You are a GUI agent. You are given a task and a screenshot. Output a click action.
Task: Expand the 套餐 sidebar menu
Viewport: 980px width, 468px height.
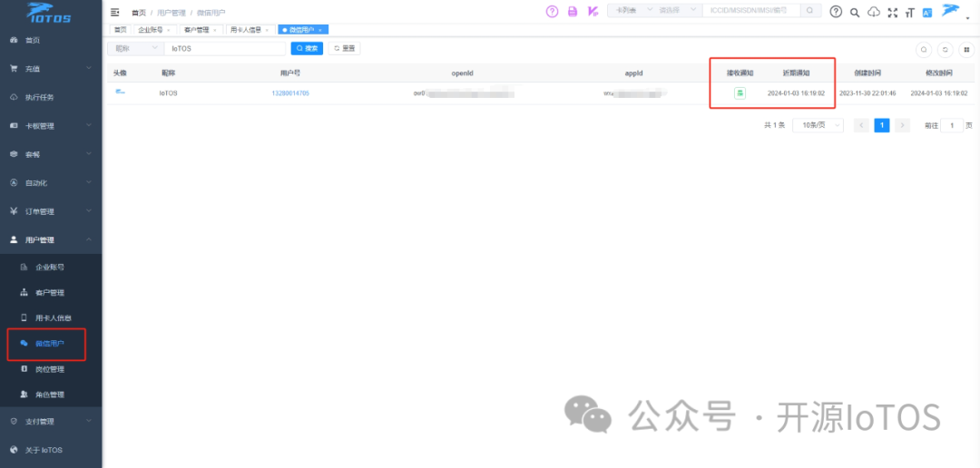[51, 154]
